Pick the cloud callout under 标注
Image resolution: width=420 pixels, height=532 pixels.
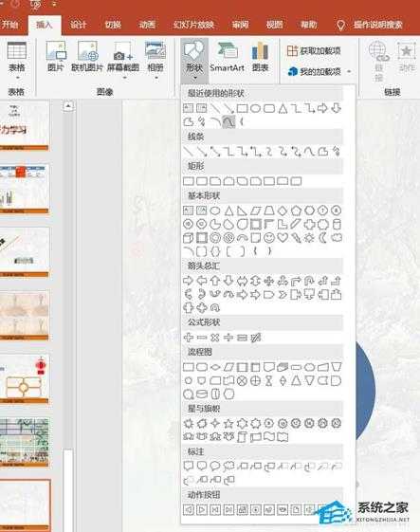(x=228, y=466)
